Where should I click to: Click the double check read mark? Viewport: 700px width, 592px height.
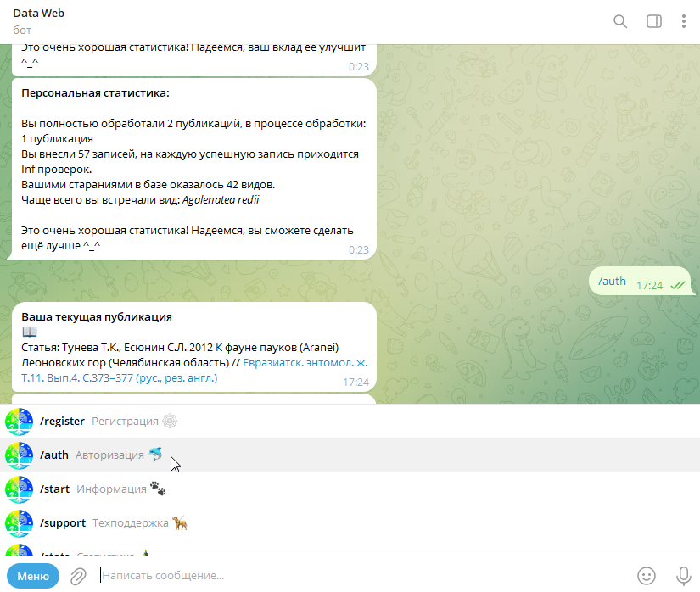point(678,285)
